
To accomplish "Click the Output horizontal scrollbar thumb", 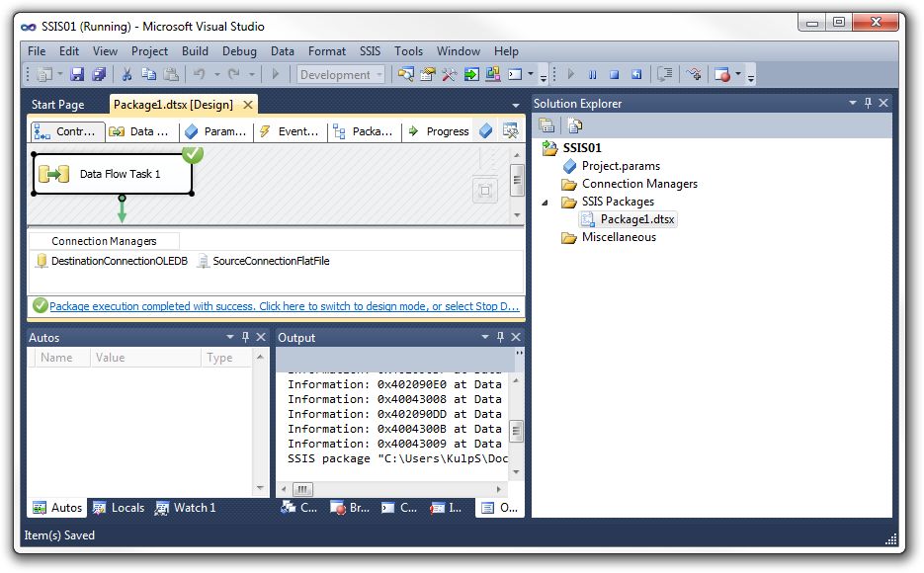I will [302, 489].
